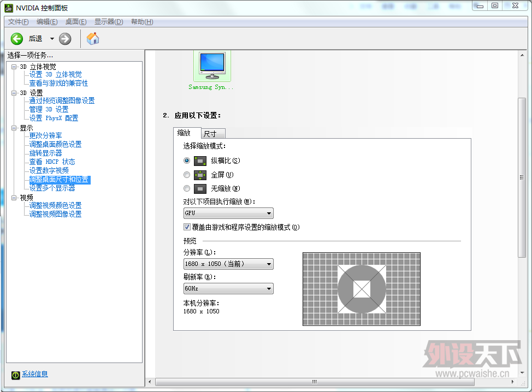Viewport: 532px width, 392px height.
Task: Open 设置数字视频 task
Action: click(x=49, y=170)
